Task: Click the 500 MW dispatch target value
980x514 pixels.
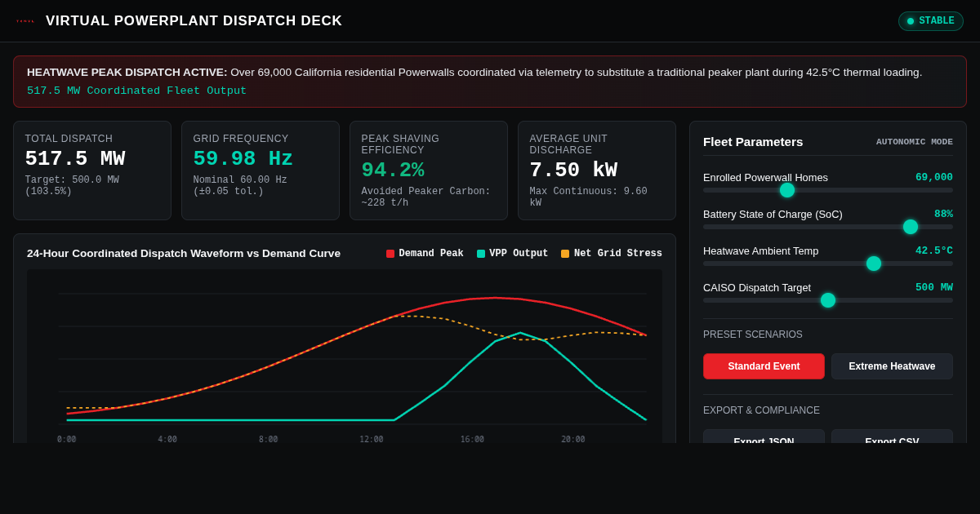Action: click(934, 287)
